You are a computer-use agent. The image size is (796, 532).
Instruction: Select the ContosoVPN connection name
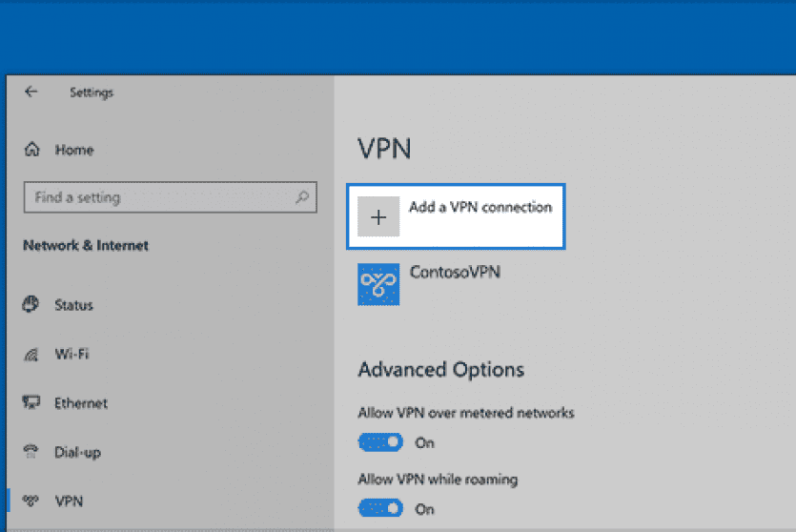click(x=454, y=272)
